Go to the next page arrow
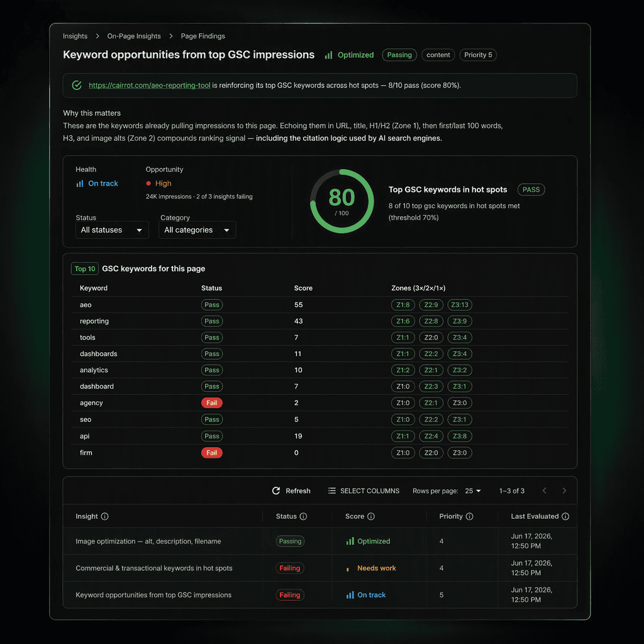The height and width of the screenshot is (644, 644). [x=564, y=491]
